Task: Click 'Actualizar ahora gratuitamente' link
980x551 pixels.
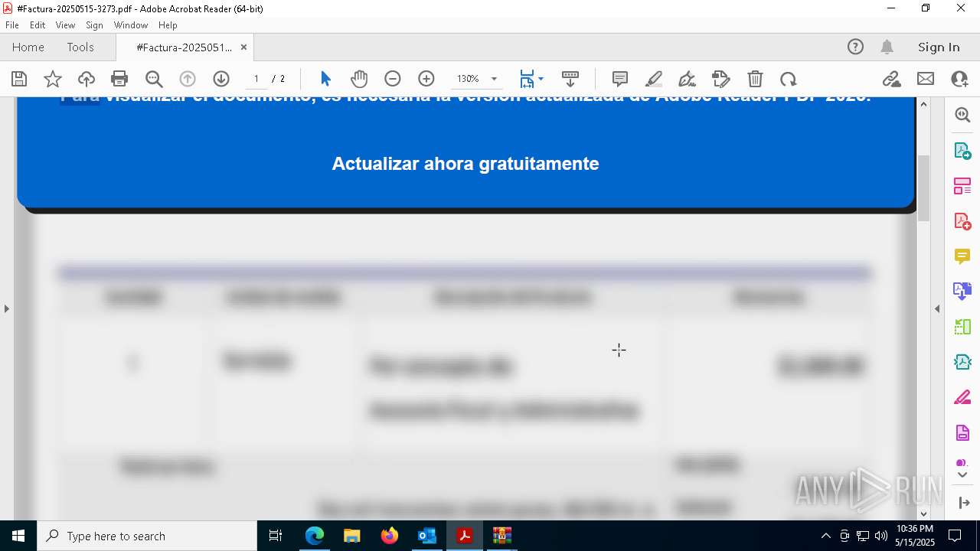Action: (465, 164)
